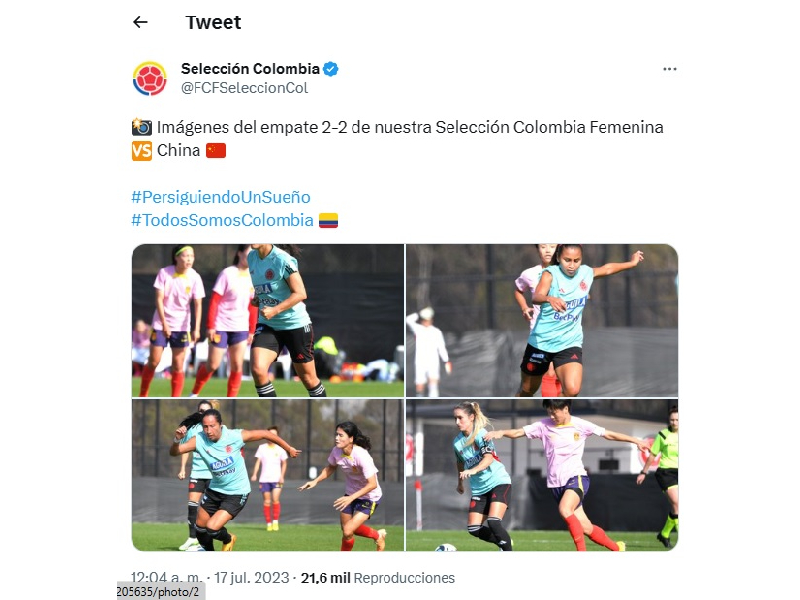Open hashtag #TodosSomosColombia
The width and height of the screenshot is (800, 600).
[x=222, y=220]
